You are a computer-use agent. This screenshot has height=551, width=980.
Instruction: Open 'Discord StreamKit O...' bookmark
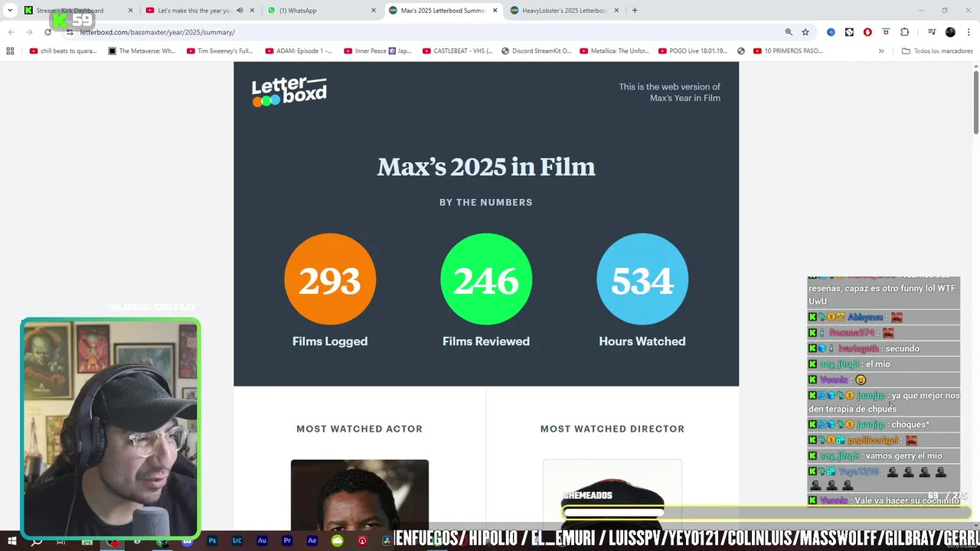536,51
